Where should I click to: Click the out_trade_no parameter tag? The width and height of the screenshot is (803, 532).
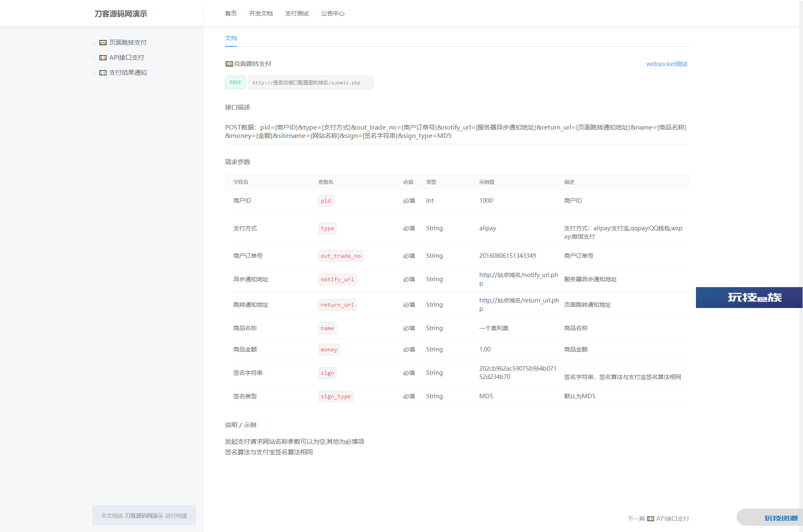(x=341, y=256)
